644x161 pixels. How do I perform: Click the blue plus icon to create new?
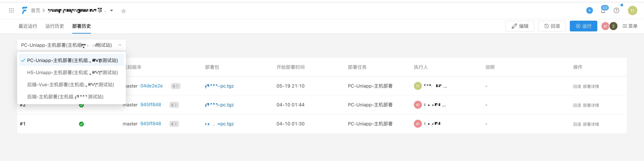click(589, 10)
